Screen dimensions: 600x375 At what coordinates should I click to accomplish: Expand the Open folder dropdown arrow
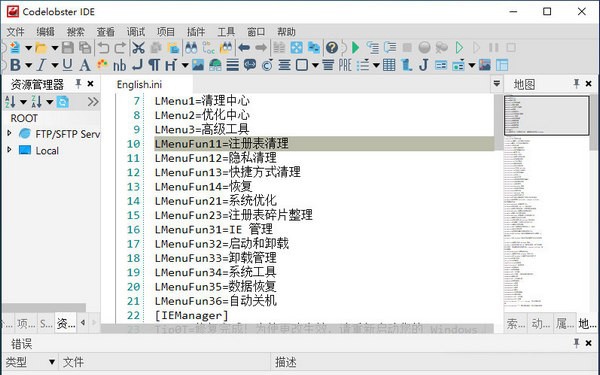click(x=55, y=48)
